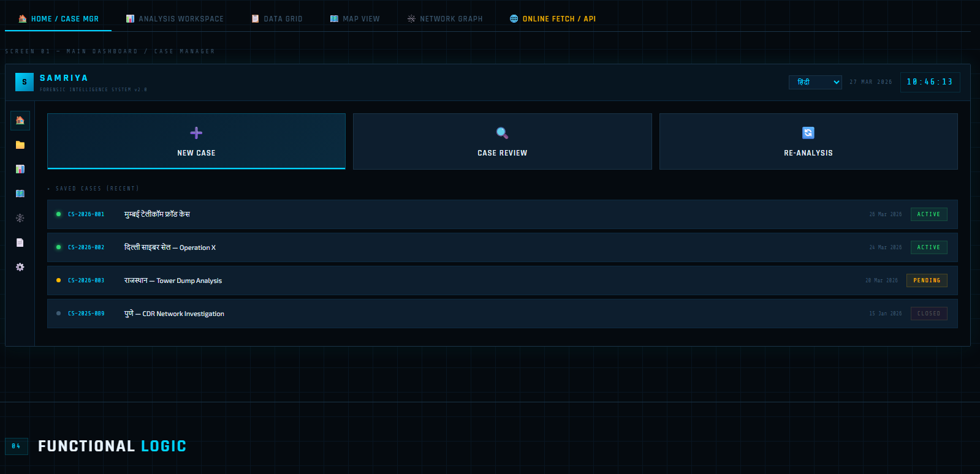Switch to the Data Grid tab
The image size is (980, 474).
(x=277, y=19)
